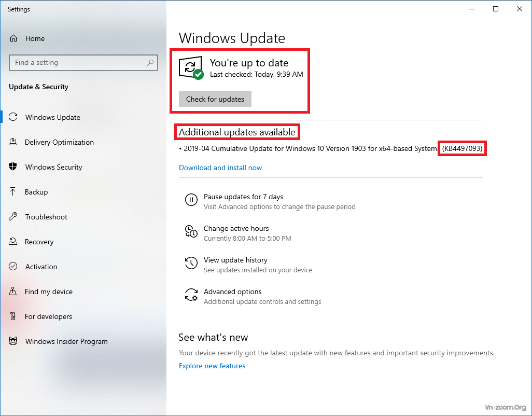Click the Recovery icon in sidebar
Image resolution: width=532 pixels, height=416 pixels.
[x=13, y=242]
